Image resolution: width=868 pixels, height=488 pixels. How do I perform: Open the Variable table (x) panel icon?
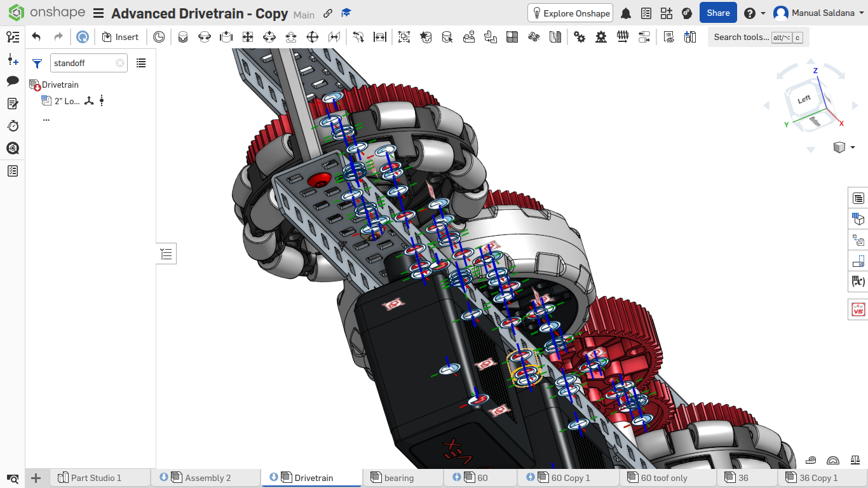[x=858, y=281]
